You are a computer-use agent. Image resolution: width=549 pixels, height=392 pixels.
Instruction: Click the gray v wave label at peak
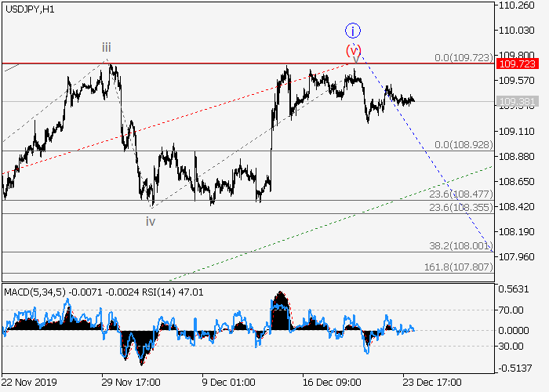pos(356,59)
